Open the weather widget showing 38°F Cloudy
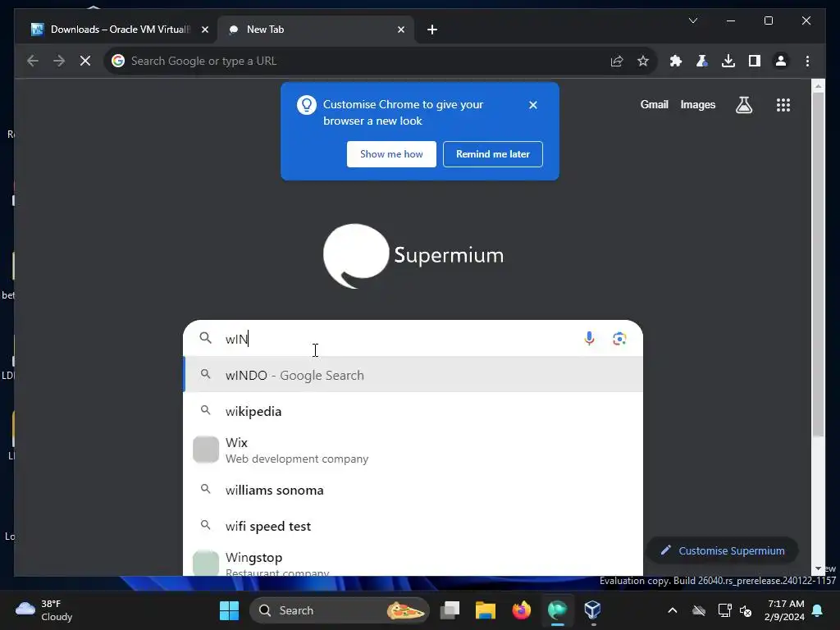 pyautogui.click(x=44, y=610)
